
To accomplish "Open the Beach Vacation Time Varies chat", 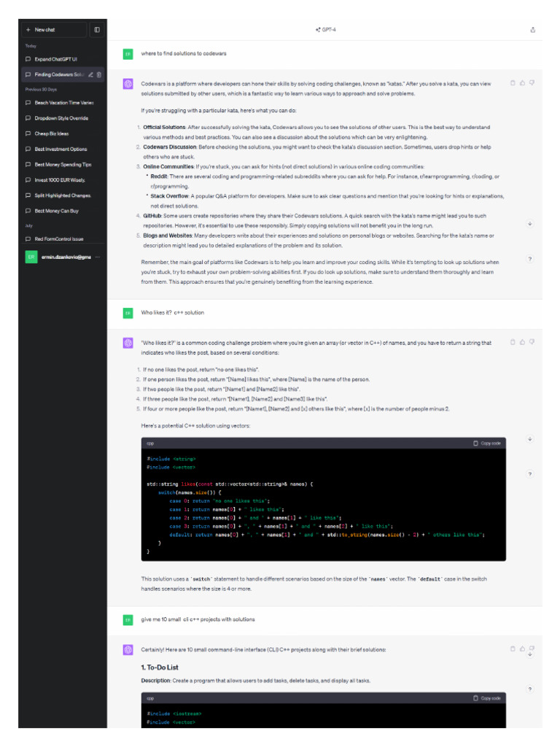I will click(x=63, y=102).
